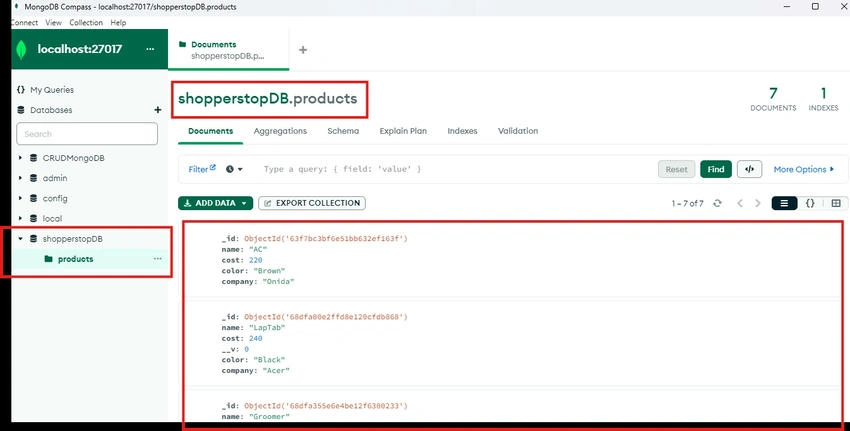Open the products collection options menu
The height and width of the screenshot is (431, 850).
158,259
